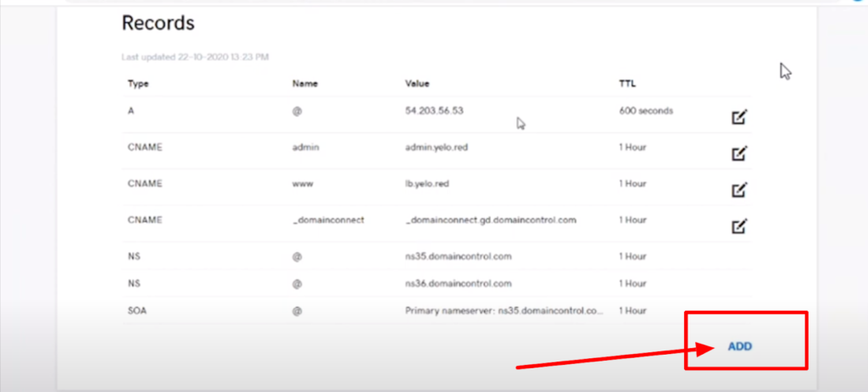Click the edit icon for www CNAME
Screen dimensions: 868x392
click(x=739, y=190)
